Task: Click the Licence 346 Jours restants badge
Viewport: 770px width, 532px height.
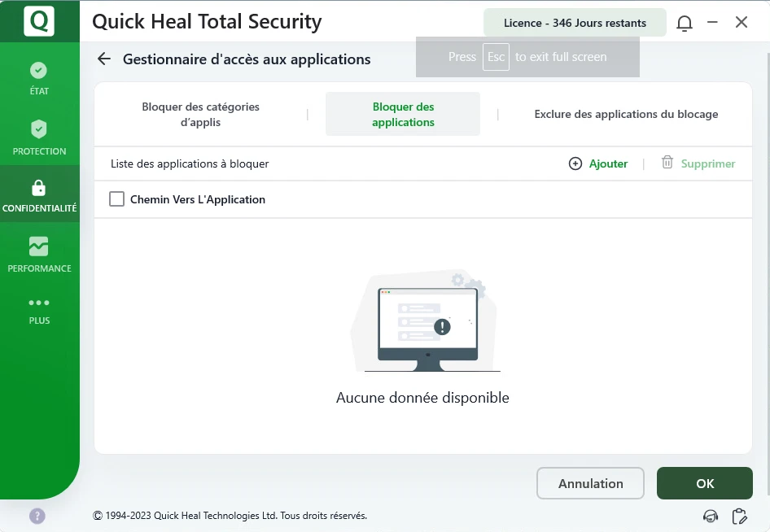Action: [575, 23]
